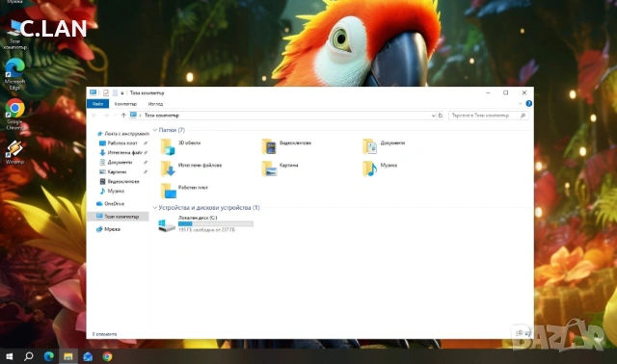
Task: Open the Mail app from the taskbar
Action: (x=88, y=356)
